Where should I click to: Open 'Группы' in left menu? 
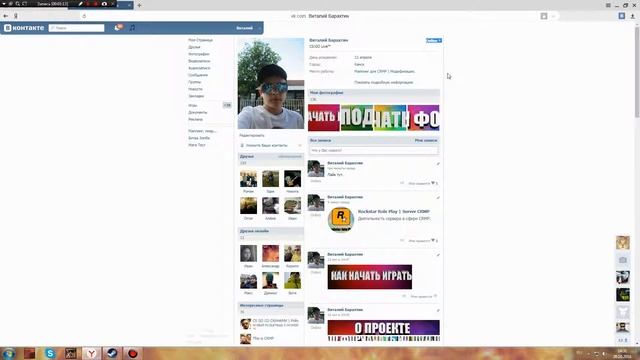tap(195, 82)
